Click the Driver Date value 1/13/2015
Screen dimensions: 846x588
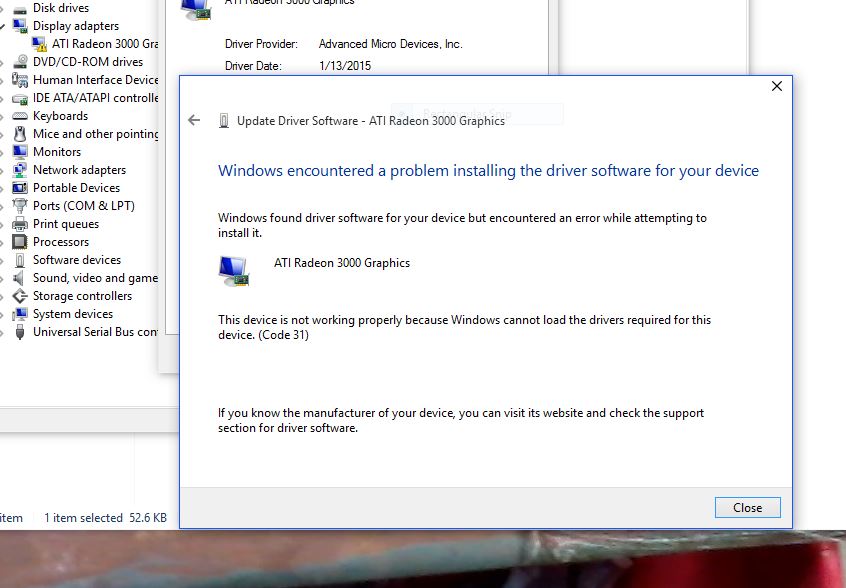coord(345,66)
